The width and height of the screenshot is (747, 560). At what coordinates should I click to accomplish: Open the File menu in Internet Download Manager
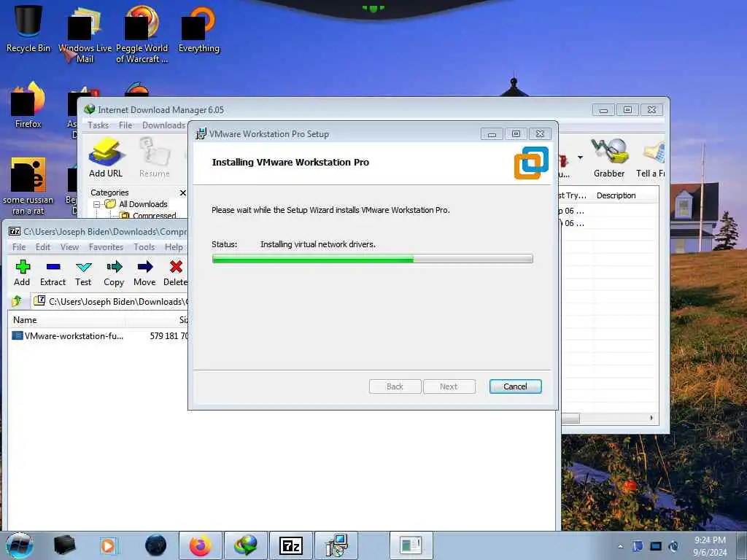(x=125, y=125)
